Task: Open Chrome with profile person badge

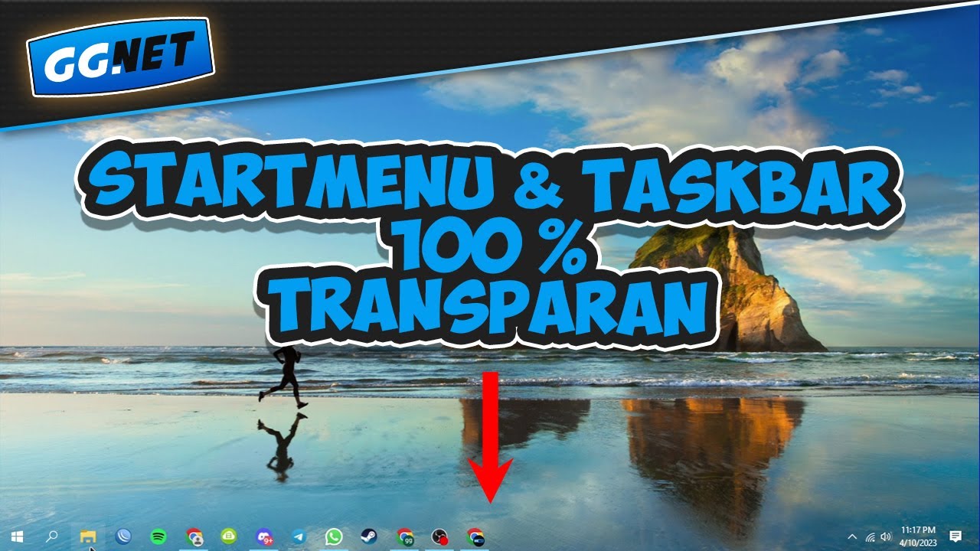Action: tap(194, 536)
